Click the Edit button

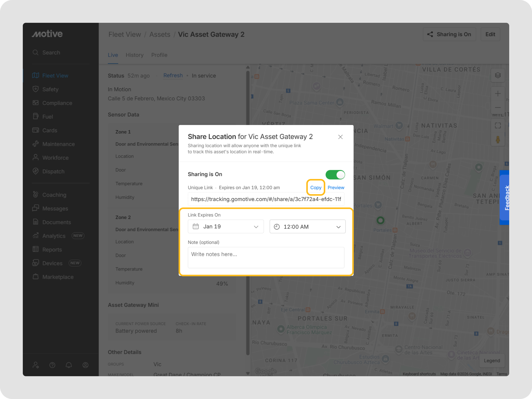coord(490,34)
